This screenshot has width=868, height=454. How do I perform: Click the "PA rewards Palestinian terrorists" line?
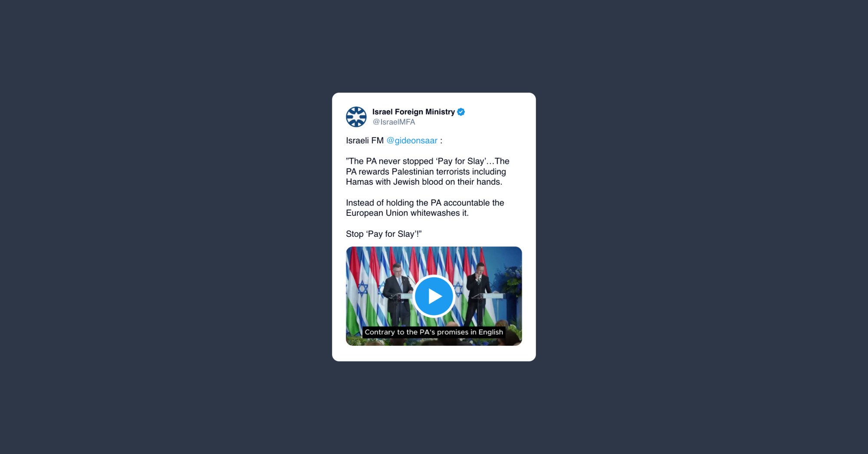coord(426,172)
